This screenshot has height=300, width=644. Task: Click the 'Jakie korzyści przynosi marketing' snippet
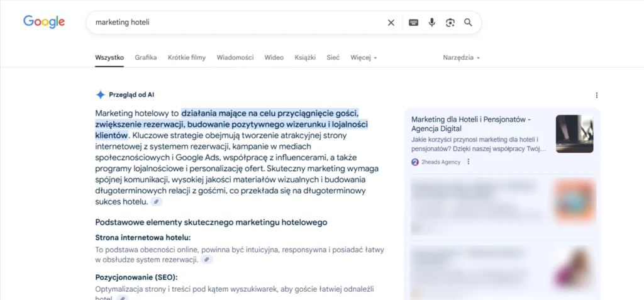click(x=479, y=145)
